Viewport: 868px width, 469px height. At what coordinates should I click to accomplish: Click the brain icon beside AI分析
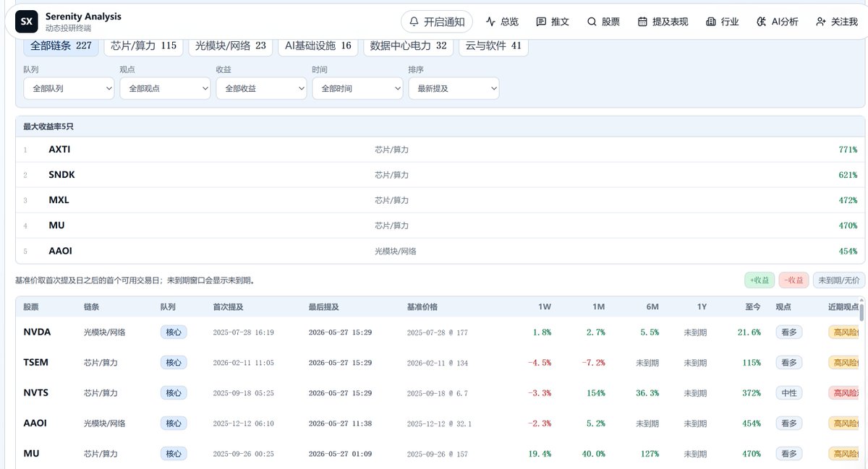761,22
